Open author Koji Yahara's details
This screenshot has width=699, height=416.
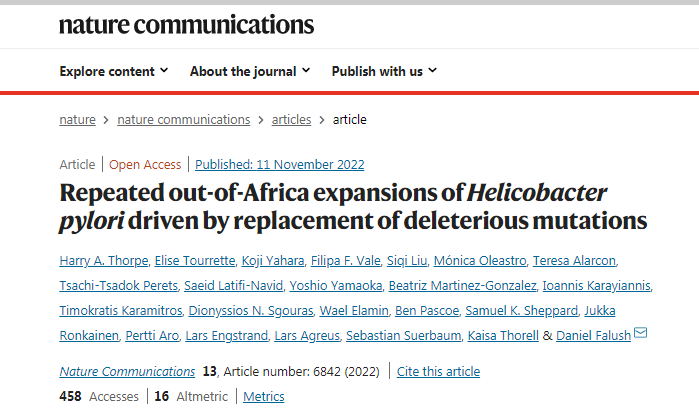click(272, 261)
